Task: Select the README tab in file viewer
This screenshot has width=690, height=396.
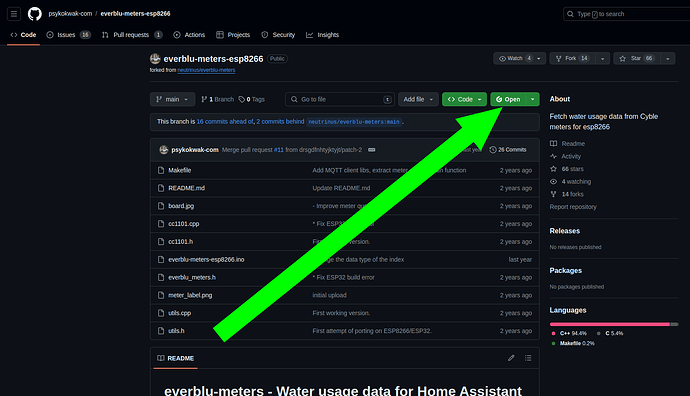Action: pos(176,358)
